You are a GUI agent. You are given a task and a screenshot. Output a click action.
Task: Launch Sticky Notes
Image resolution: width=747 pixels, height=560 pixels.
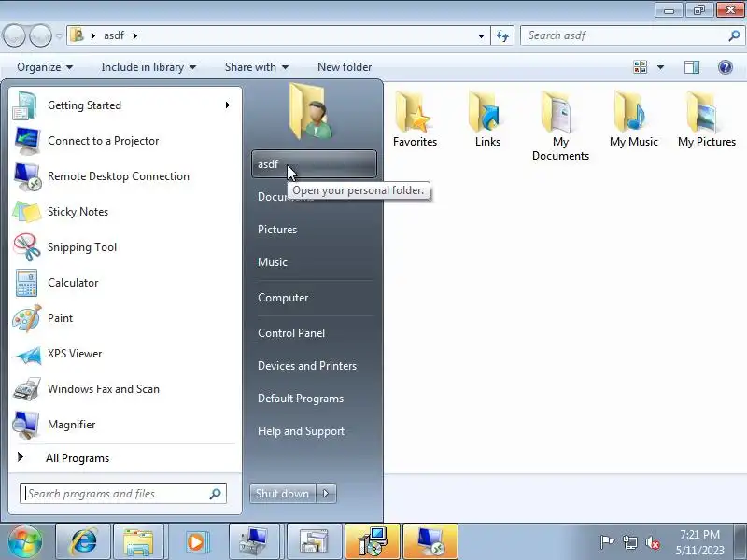[x=125, y=212]
